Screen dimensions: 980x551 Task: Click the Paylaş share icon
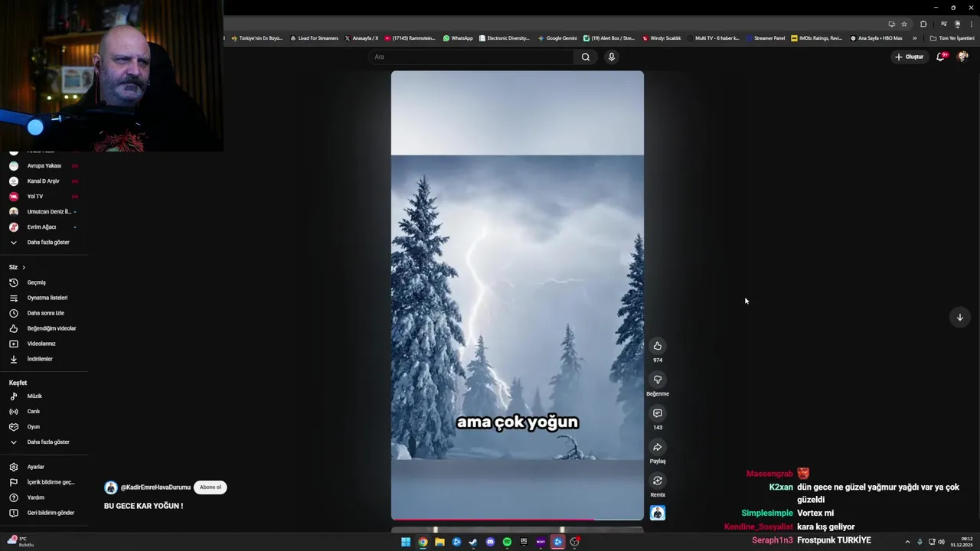657,447
